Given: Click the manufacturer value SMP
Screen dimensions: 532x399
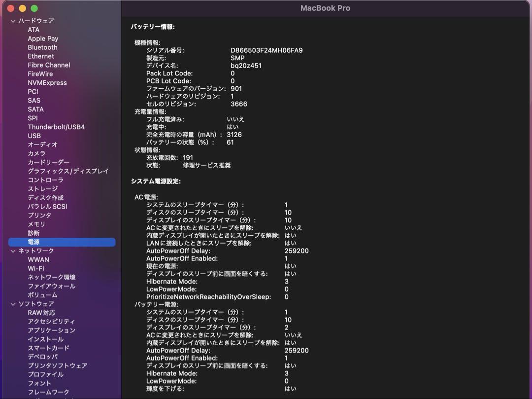Looking at the screenshot, I should [237, 58].
